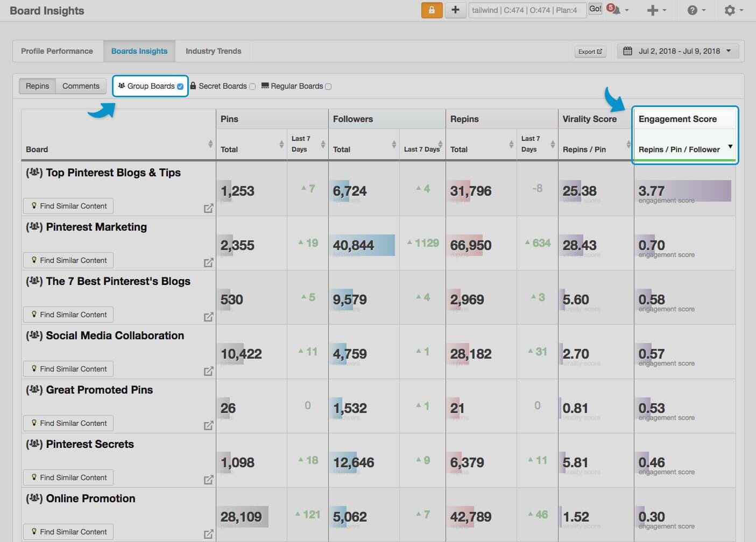Open the Online Promotion board title
This screenshot has width=756, height=542.
point(90,498)
